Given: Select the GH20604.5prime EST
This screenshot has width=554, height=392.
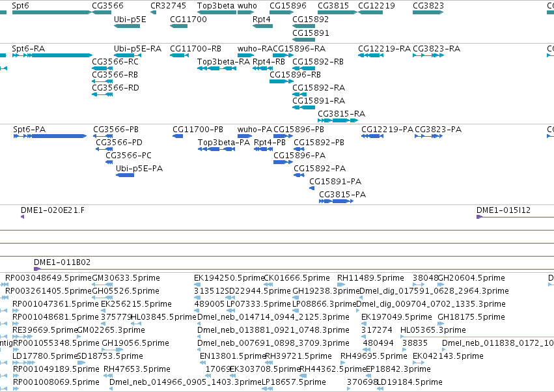Looking at the screenshot, I should pyautogui.click(x=441, y=285).
